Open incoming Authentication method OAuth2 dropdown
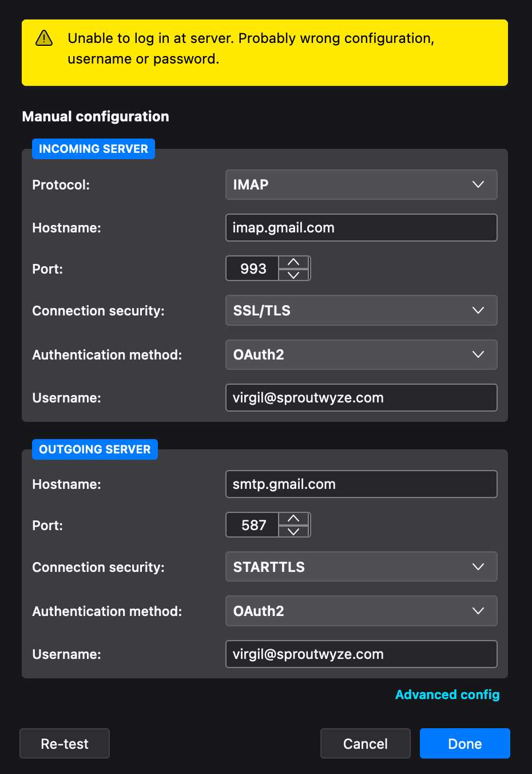 (361, 355)
